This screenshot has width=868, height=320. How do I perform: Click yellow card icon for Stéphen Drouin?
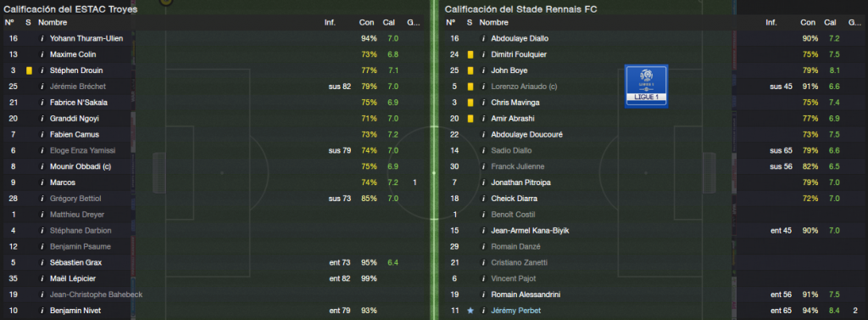tap(28, 70)
